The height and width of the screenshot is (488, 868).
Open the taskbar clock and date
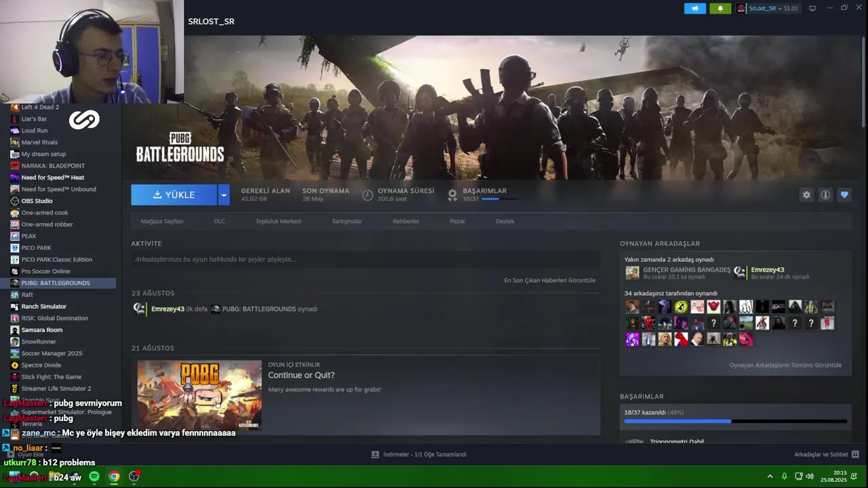(x=834, y=476)
